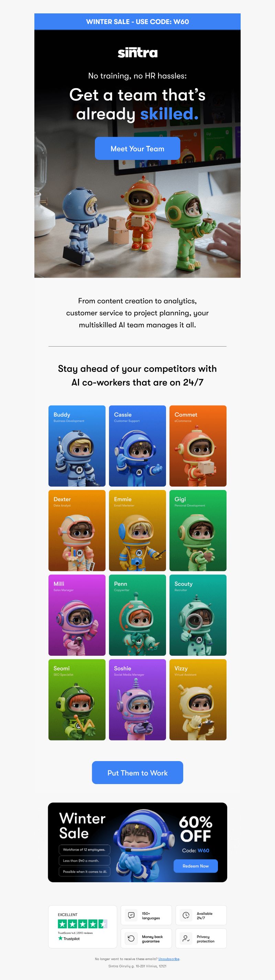The image size is (275, 980).
Task: Click the Put Them to Work button
Action: click(x=137, y=773)
